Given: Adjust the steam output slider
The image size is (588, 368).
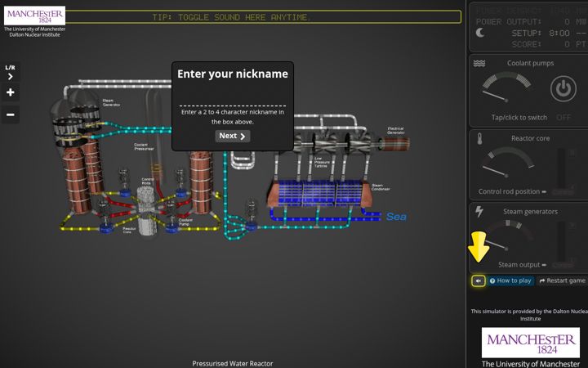Looking at the screenshot, I should click(561, 244).
